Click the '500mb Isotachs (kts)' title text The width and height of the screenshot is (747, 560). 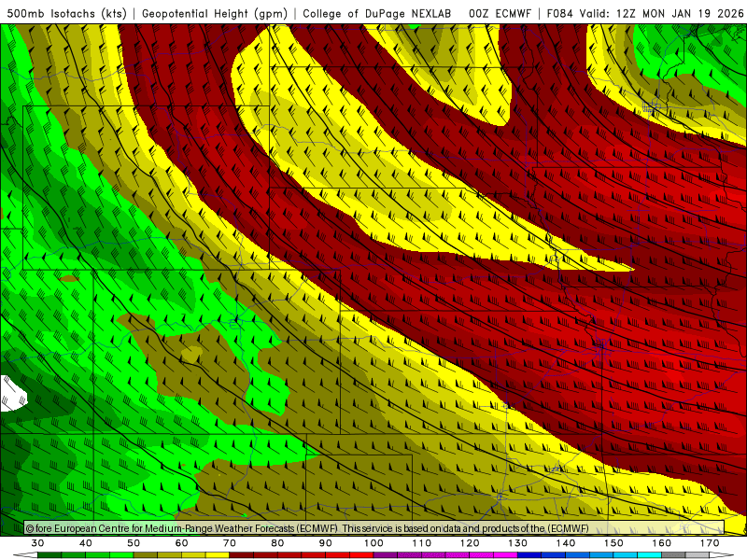coord(66,14)
